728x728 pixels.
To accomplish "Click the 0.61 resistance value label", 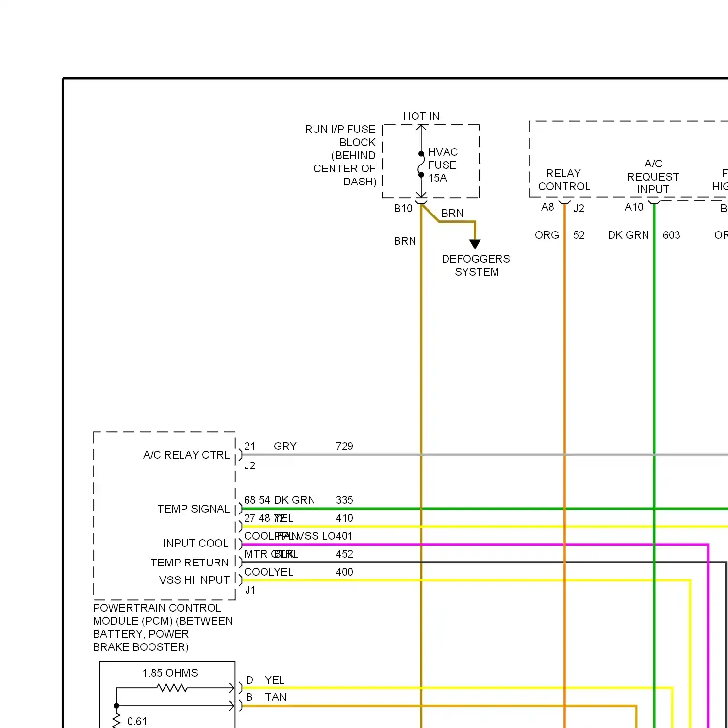I will click(x=137, y=721).
